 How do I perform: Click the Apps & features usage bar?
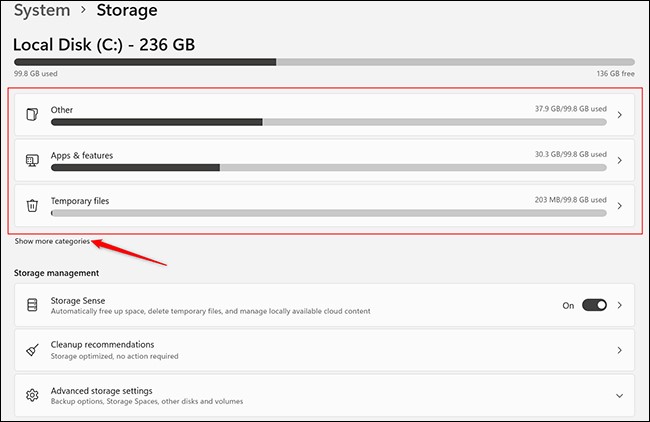[x=328, y=168]
